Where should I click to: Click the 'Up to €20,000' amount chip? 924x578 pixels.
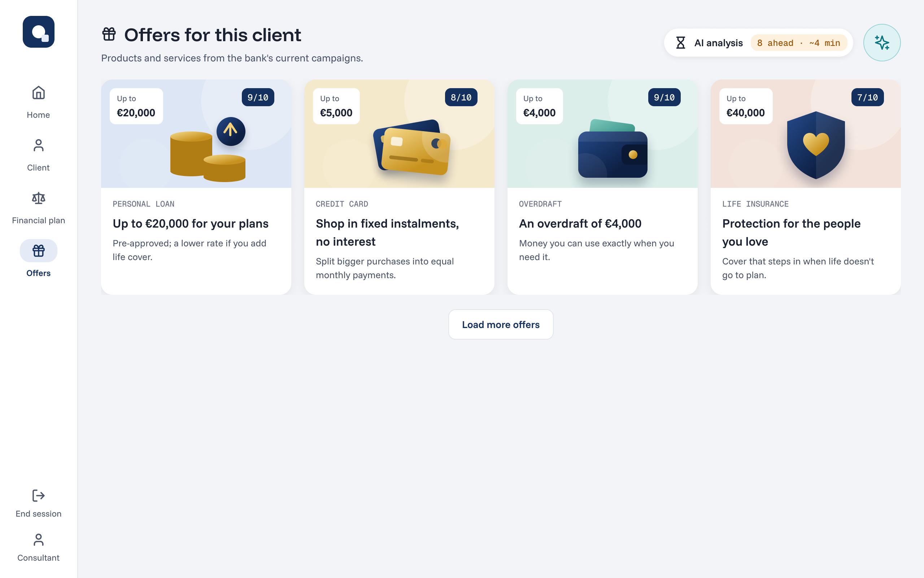click(x=136, y=106)
